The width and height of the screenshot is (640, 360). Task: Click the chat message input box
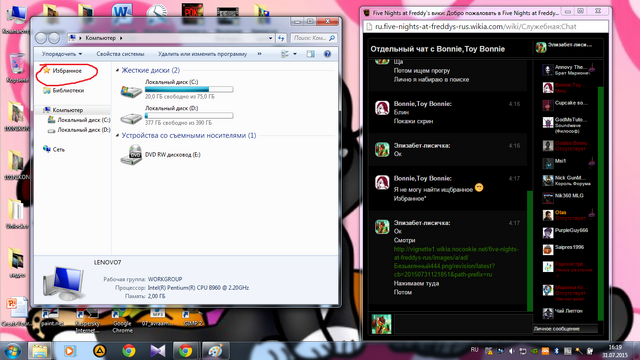pyautogui.click(x=463, y=324)
